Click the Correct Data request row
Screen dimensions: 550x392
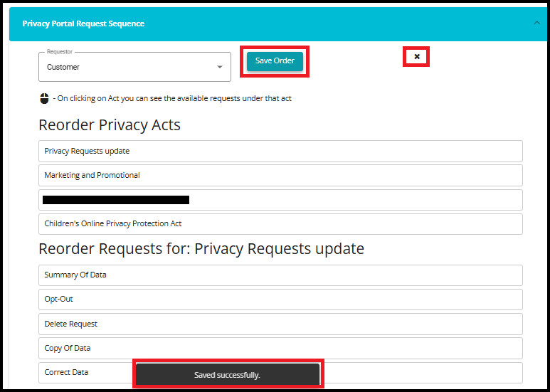pyautogui.click(x=85, y=372)
